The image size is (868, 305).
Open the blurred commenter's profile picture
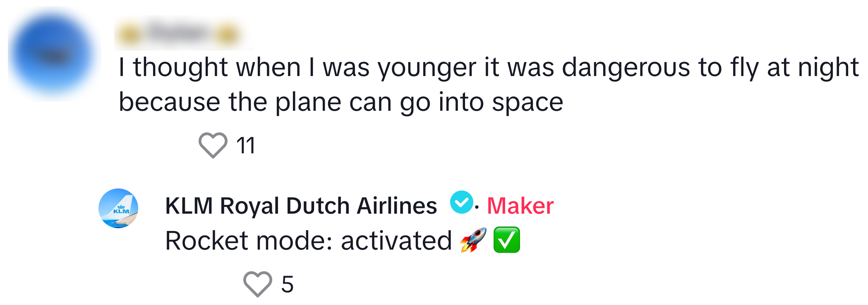pyautogui.click(x=54, y=54)
